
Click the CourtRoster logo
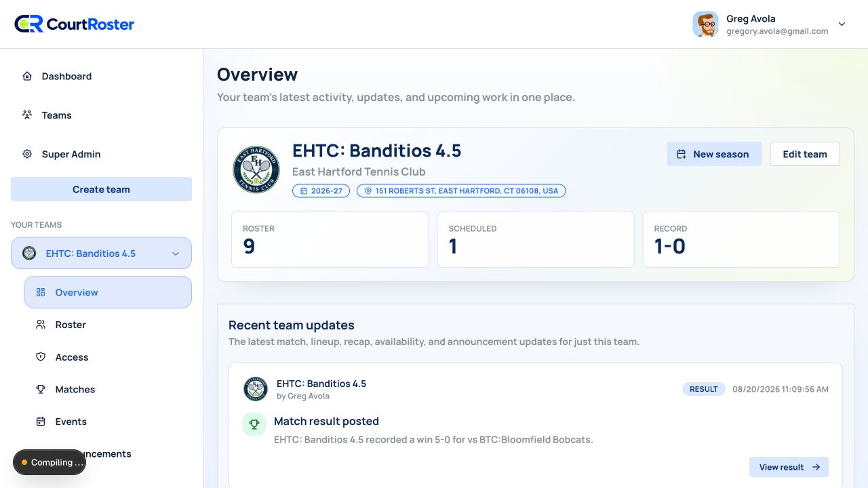coord(75,24)
